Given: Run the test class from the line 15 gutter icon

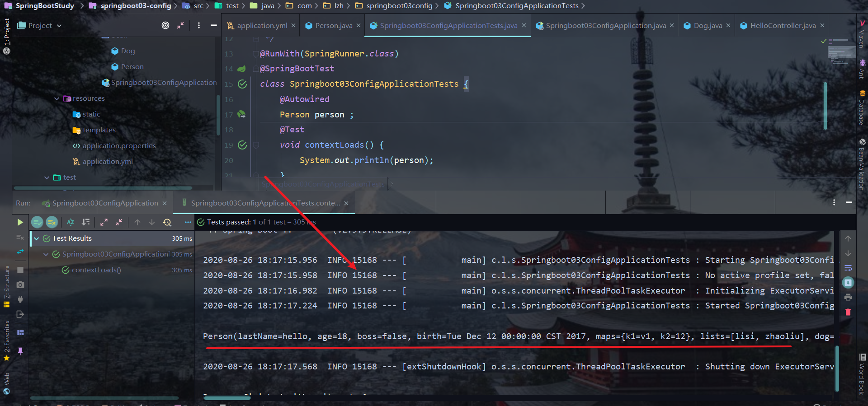Looking at the screenshot, I should (242, 84).
